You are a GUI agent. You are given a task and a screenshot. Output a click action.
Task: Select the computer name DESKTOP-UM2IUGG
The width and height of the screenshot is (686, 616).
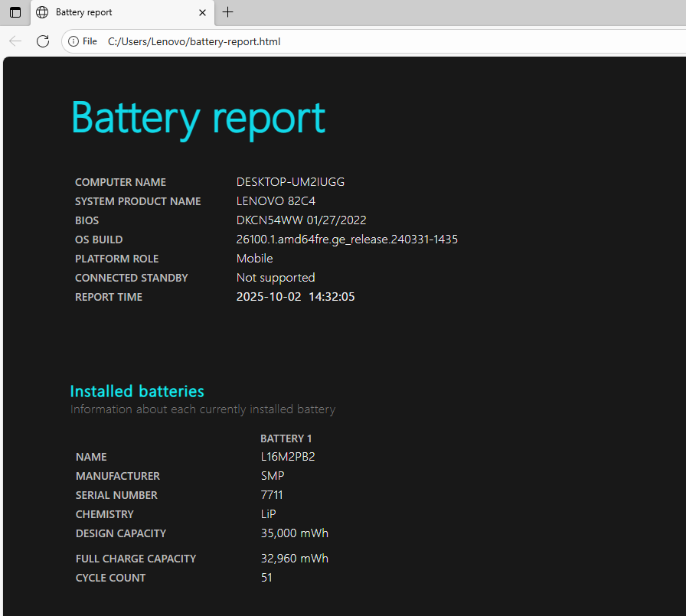290,182
